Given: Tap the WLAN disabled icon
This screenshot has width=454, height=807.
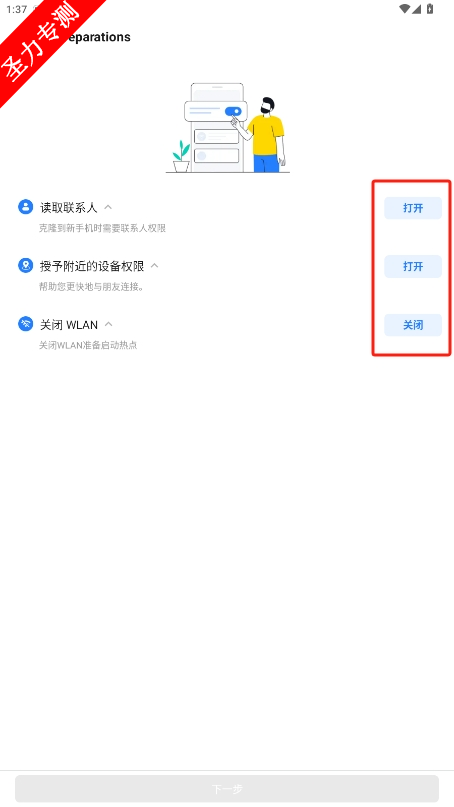Looking at the screenshot, I should [x=25, y=324].
